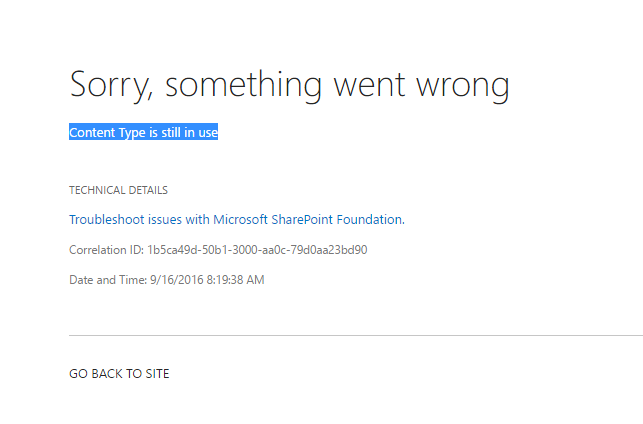Click the horizontal divider line above GO BACK
Screen dimensions: 643x424
coord(356,335)
